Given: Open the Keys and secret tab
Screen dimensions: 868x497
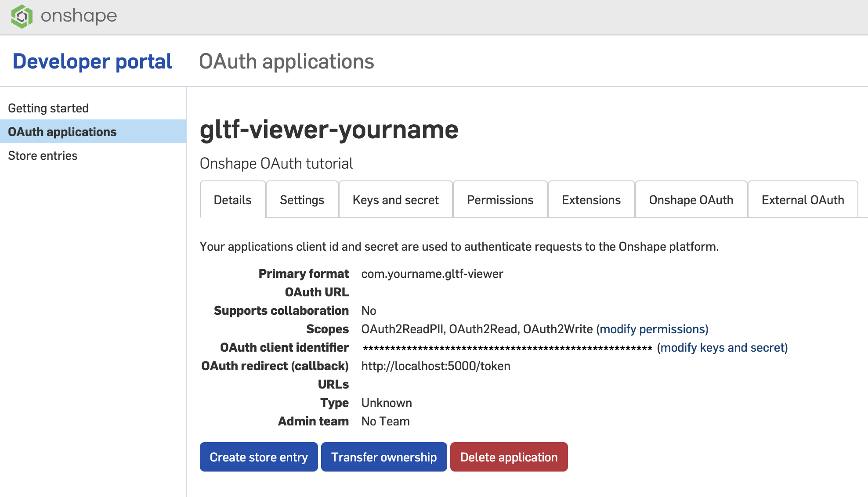Looking at the screenshot, I should (395, 200).
